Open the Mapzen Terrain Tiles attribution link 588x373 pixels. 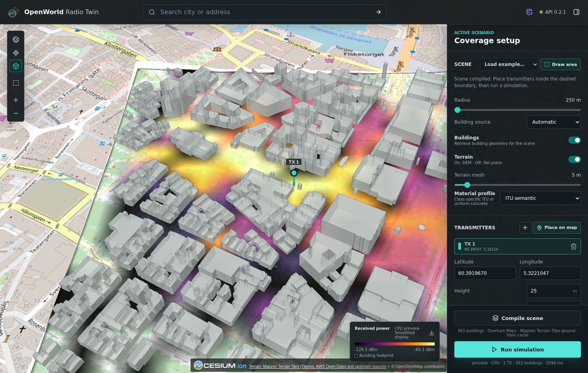tap(318, 367)
